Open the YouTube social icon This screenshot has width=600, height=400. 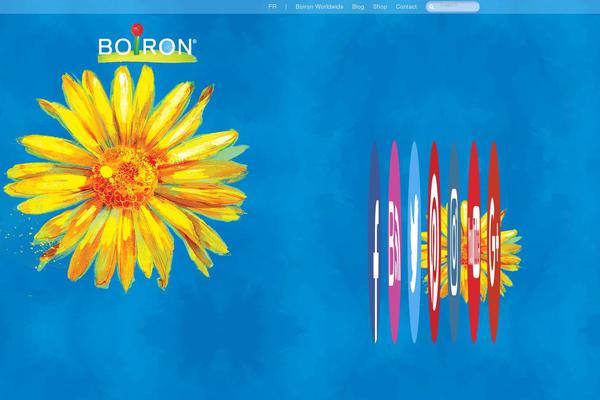[x=474, y=242]
